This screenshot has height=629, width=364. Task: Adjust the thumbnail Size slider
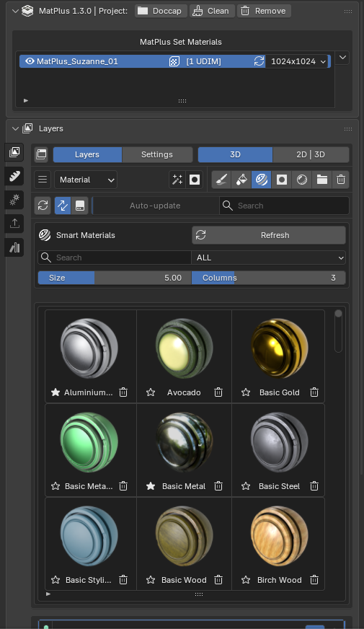point(115,278)
